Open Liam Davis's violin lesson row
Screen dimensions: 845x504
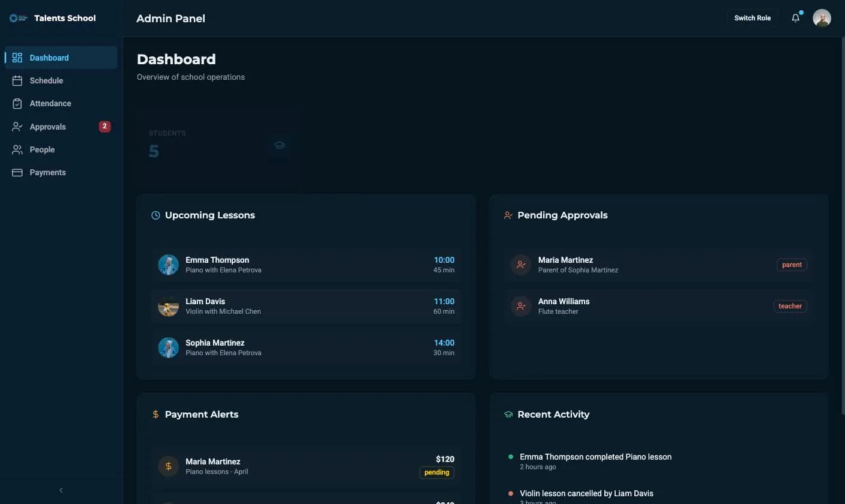coord(306,306)
